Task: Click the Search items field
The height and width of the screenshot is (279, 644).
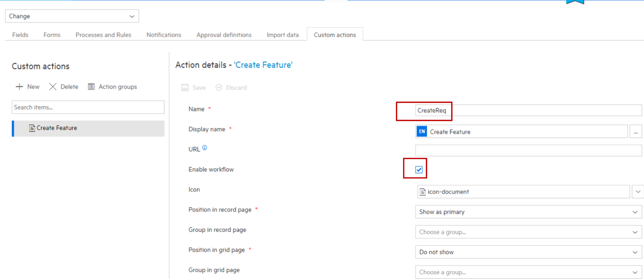Action: tap(88, 107)
